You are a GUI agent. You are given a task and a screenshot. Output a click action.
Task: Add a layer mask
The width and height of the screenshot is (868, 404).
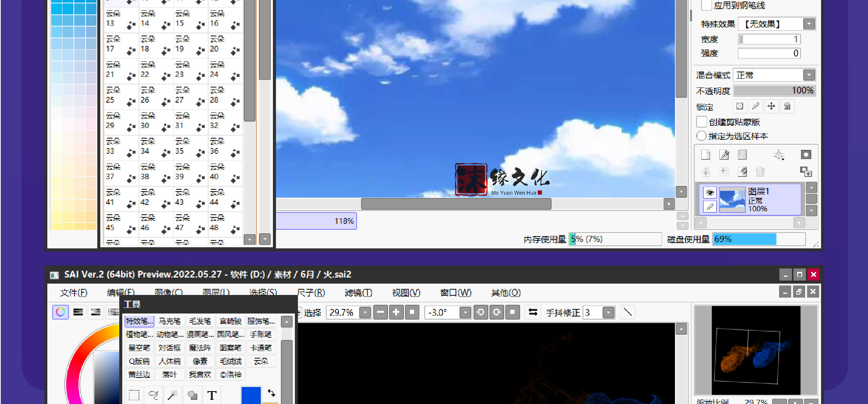[806, 154]
